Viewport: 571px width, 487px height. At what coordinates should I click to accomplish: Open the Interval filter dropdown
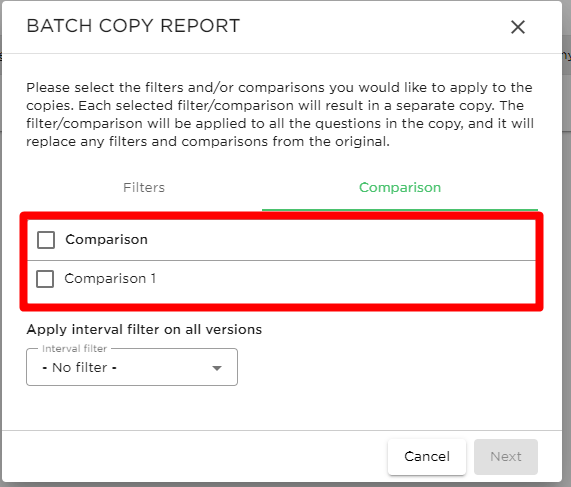[x=132, y=367]
